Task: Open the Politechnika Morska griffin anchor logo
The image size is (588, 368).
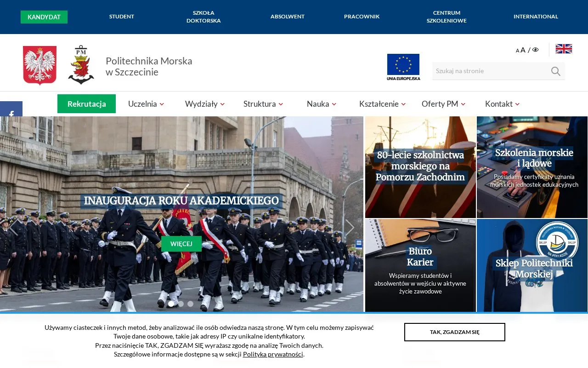Action: (81, 65)
